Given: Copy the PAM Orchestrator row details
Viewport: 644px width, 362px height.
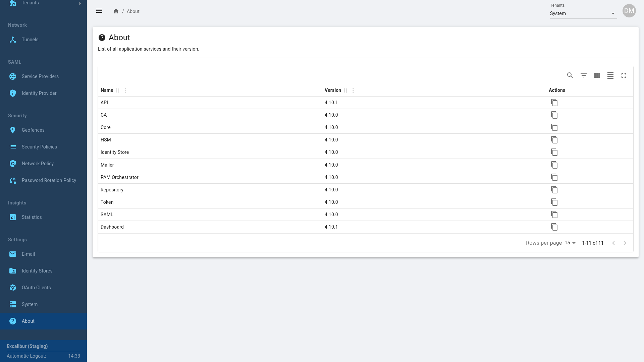Looking at the screenshot, I should click(554, 177).
